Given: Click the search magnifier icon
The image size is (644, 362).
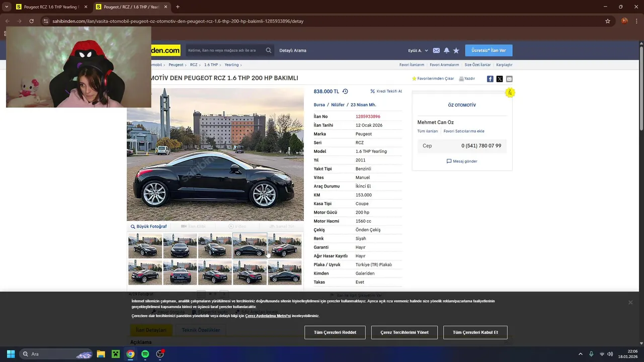Looking at the screenshot, I should (269, 50).
